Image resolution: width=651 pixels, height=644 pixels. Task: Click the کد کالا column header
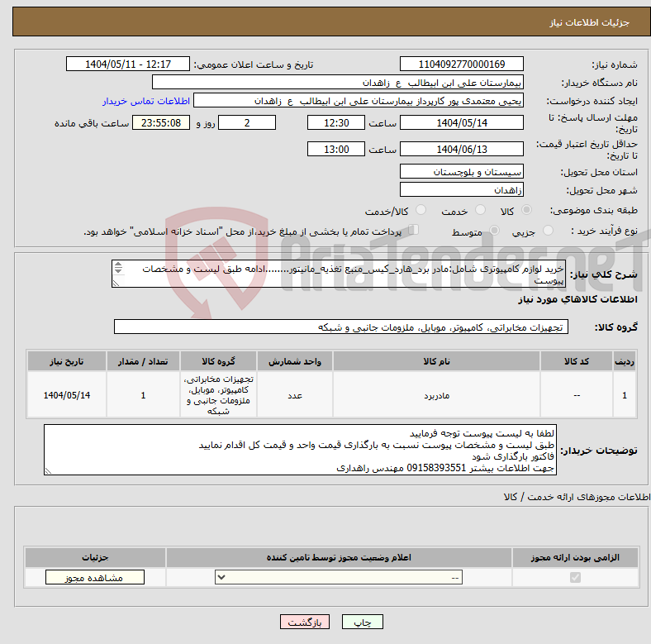pyautogui.click(x=577, y=361)
